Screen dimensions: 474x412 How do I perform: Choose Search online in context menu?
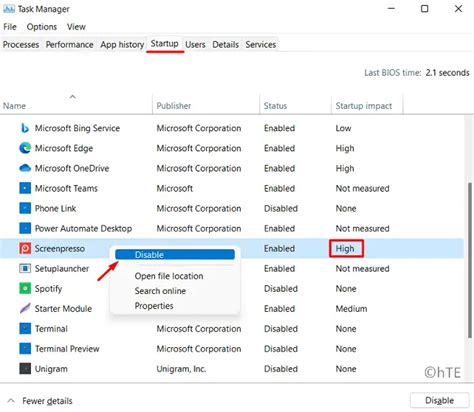tap(160, 291)
